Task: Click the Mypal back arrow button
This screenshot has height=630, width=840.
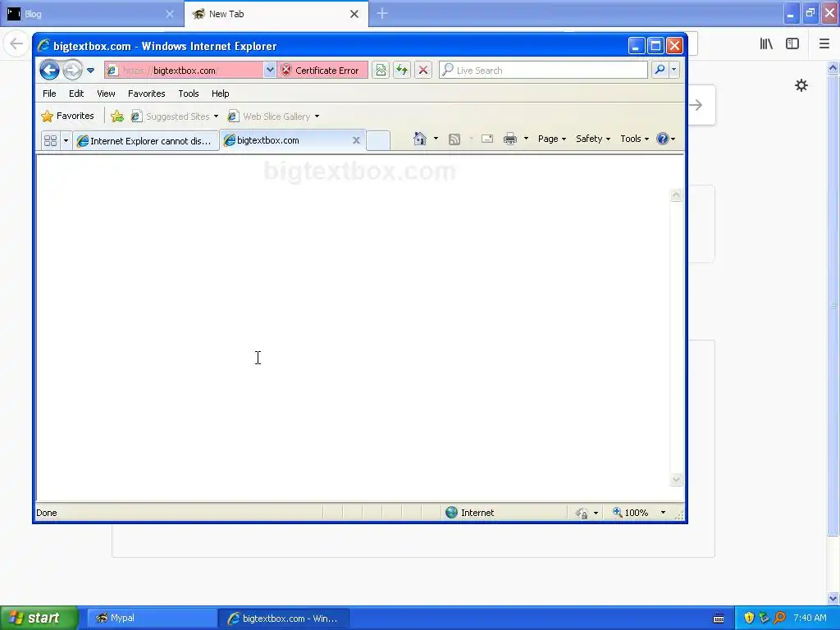Action: coord(16,43)
